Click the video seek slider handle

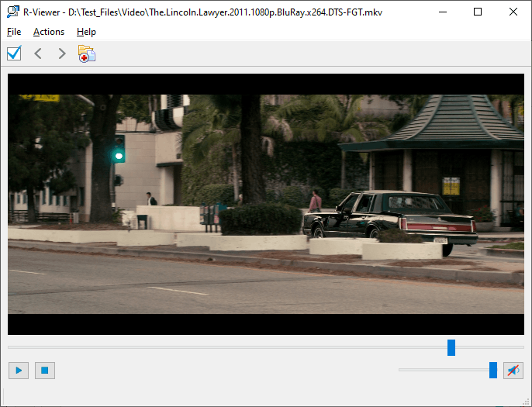click(x=451, y=347)
